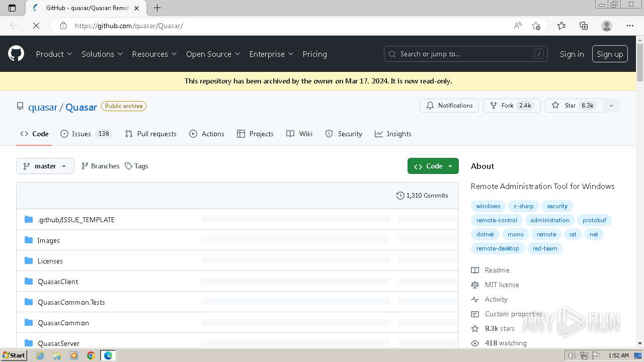Click the Notifications button
The width and height of the screenshot is (644, 362).
point(449,106)
